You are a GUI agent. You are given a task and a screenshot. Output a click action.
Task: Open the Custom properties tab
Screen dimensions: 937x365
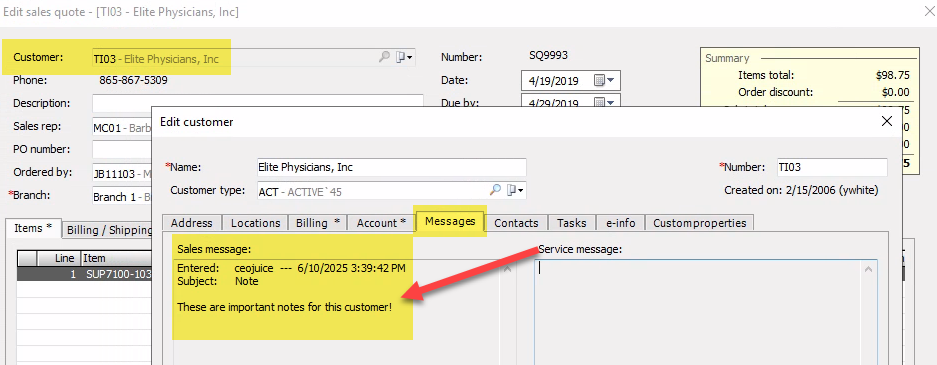[700, 223]
